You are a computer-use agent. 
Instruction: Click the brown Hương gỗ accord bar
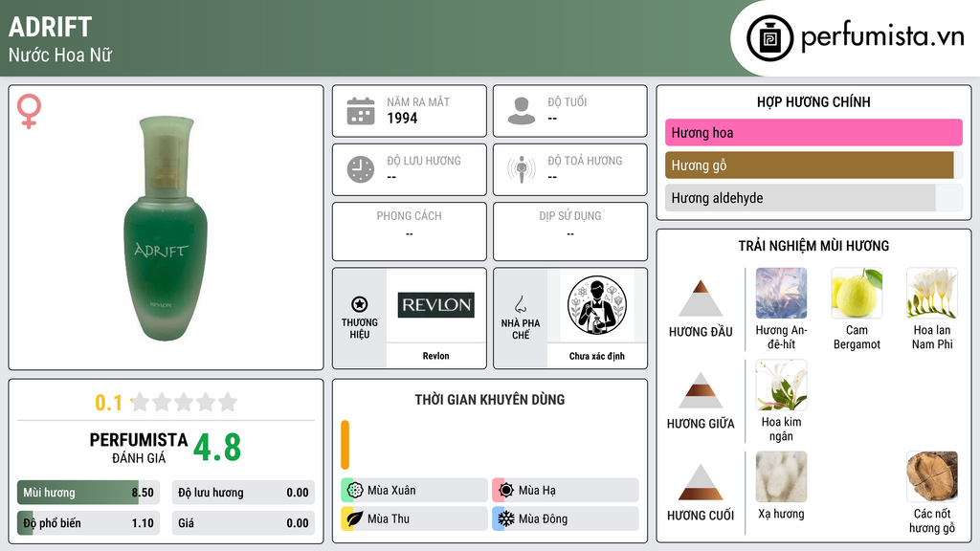click(813, 165)
